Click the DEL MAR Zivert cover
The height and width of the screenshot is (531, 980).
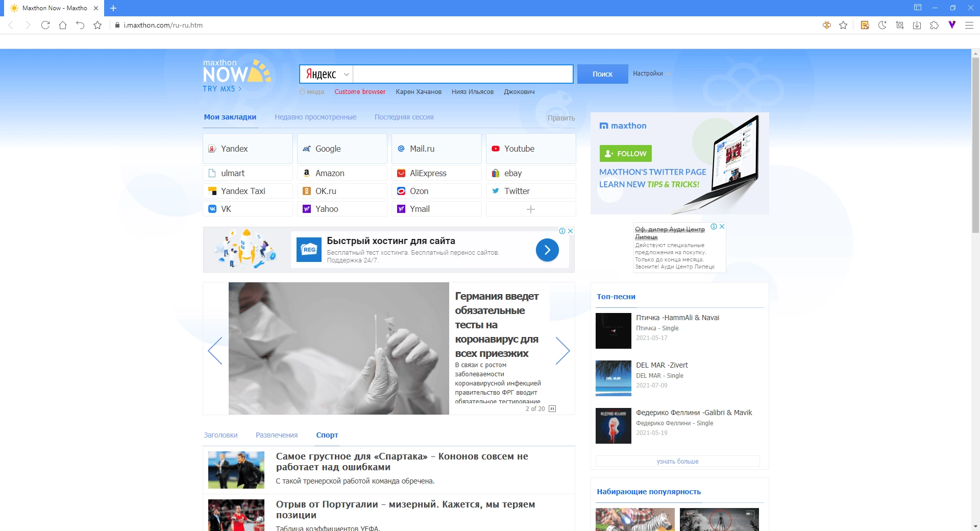tap(614, 378)
